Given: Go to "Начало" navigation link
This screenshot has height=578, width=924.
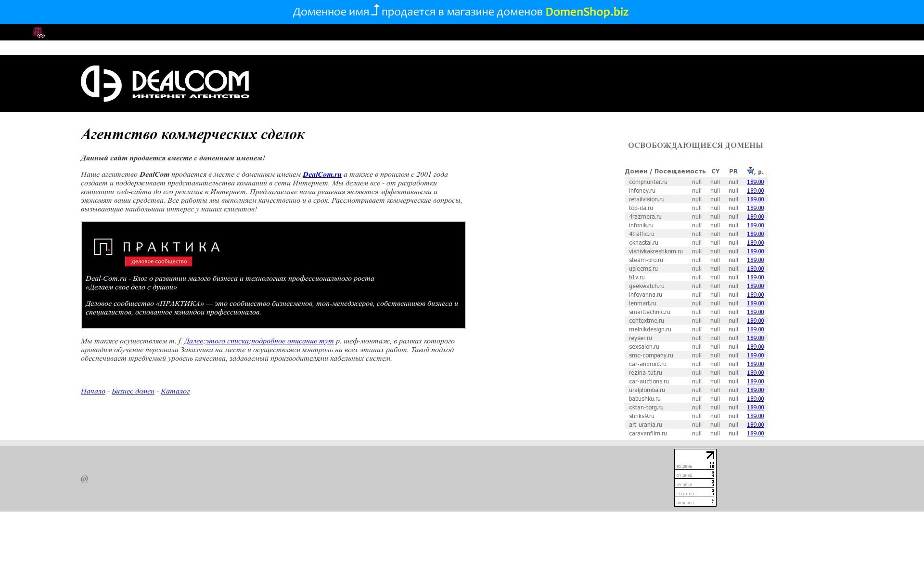Looking at the screenshot, I should click(93, 392).
